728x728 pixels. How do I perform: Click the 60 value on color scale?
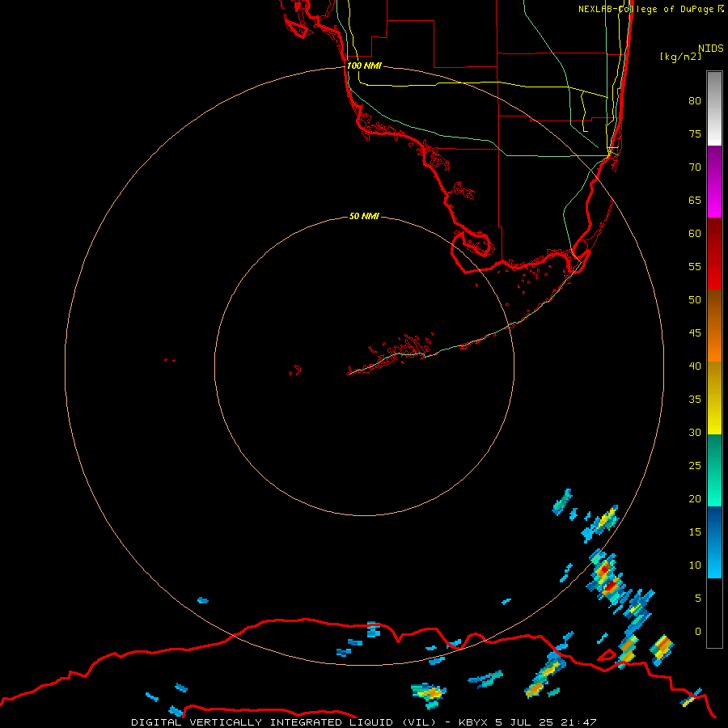click(x=695, y=233)
